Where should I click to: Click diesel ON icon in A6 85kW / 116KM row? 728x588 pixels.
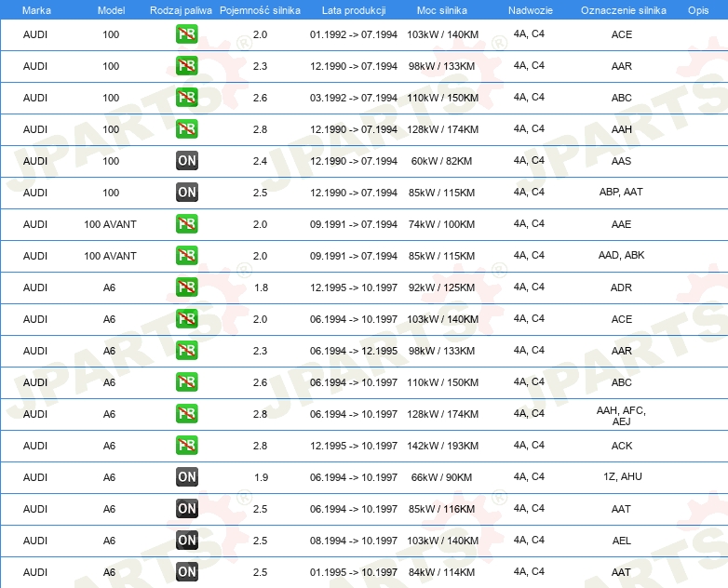(186, 509)
